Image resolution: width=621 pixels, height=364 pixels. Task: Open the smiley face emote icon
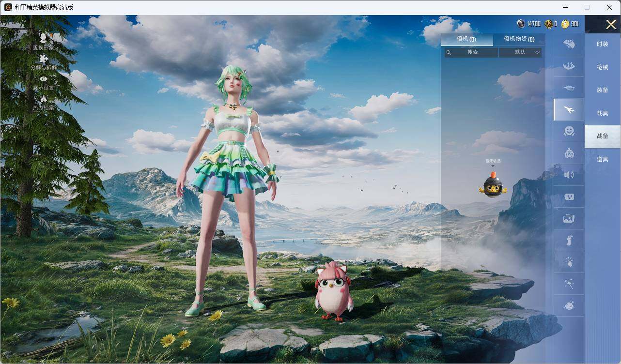(569, 131)
